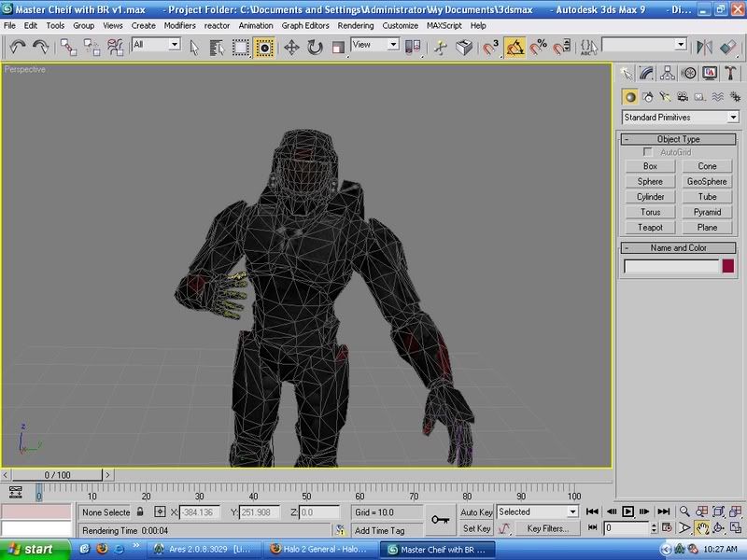Collapse the Name and Color rollout

click(x=679, y=247)
